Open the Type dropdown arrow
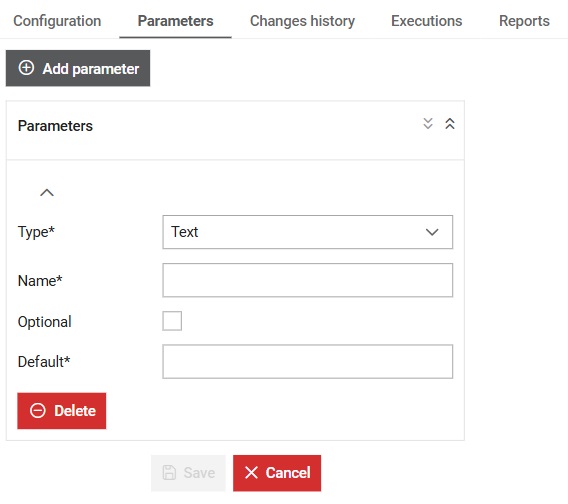 432,232
